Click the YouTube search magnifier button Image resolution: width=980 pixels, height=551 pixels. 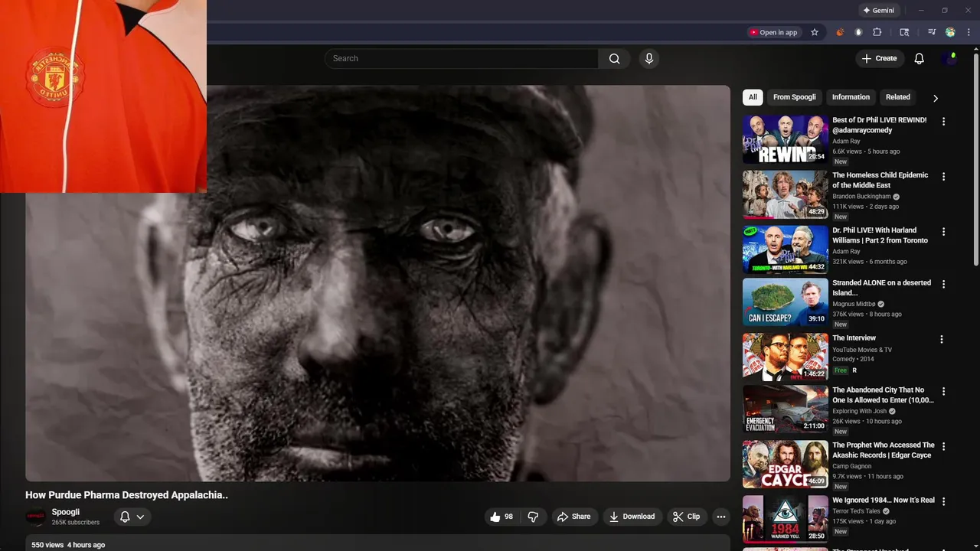614,59
